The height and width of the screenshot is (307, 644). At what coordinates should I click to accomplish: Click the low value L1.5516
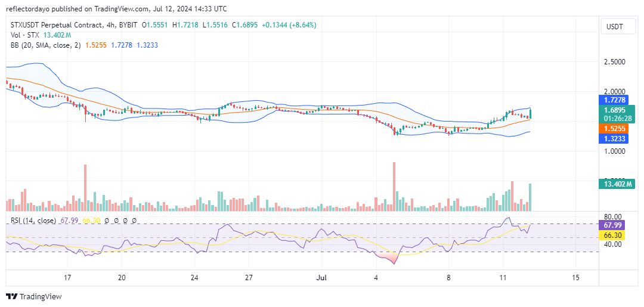(x=215, y=25)
